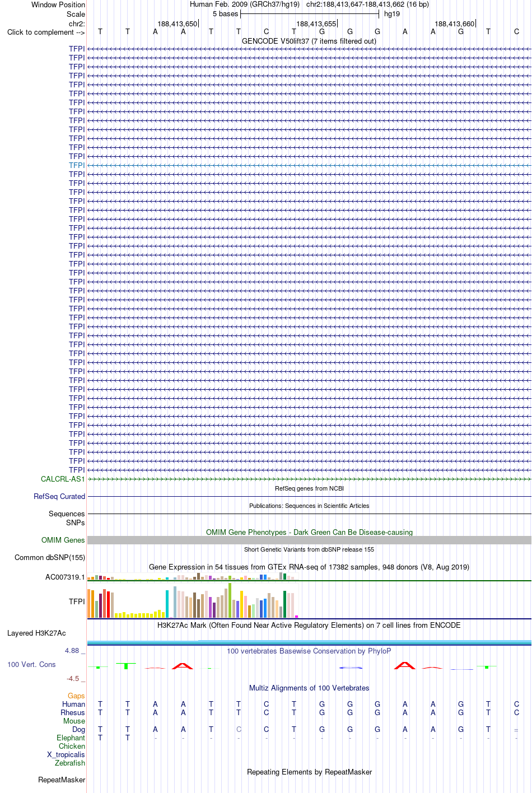Click the green T logo in PhyloP track
Viewport: 532px width, 793px height.
click(x=127, y=666)
